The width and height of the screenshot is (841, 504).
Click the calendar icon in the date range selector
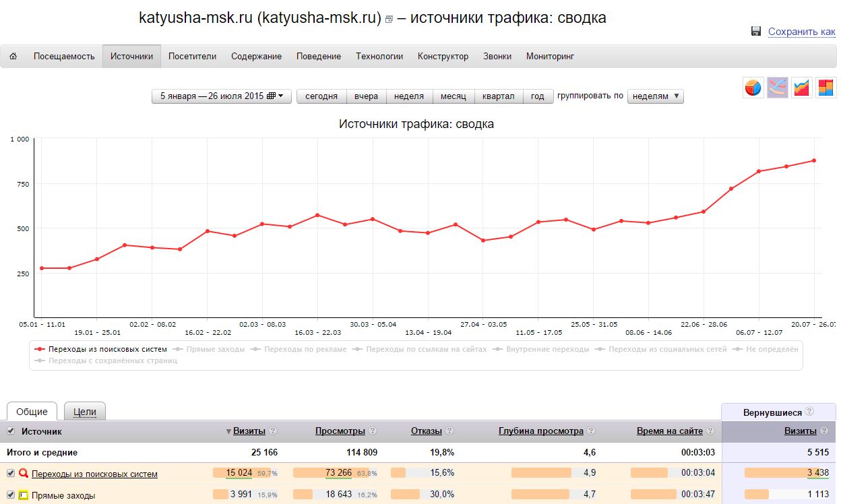[x=270, y=96]
